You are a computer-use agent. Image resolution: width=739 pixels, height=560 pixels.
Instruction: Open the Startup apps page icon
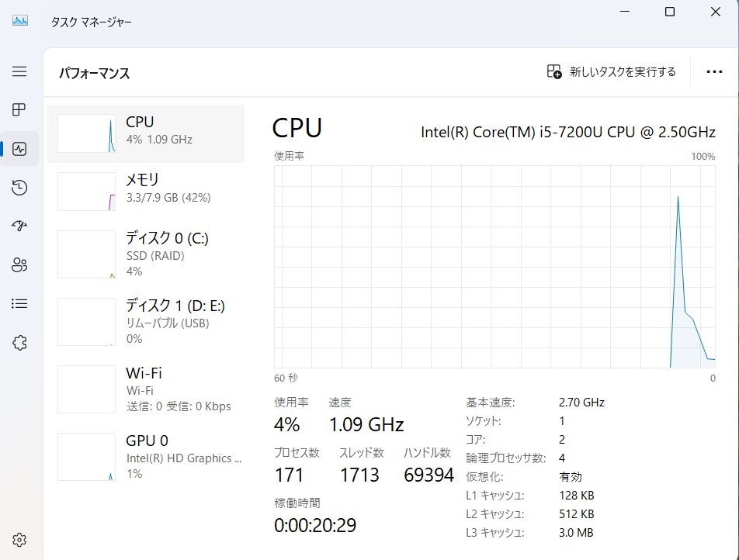click(x=19, y=226)
